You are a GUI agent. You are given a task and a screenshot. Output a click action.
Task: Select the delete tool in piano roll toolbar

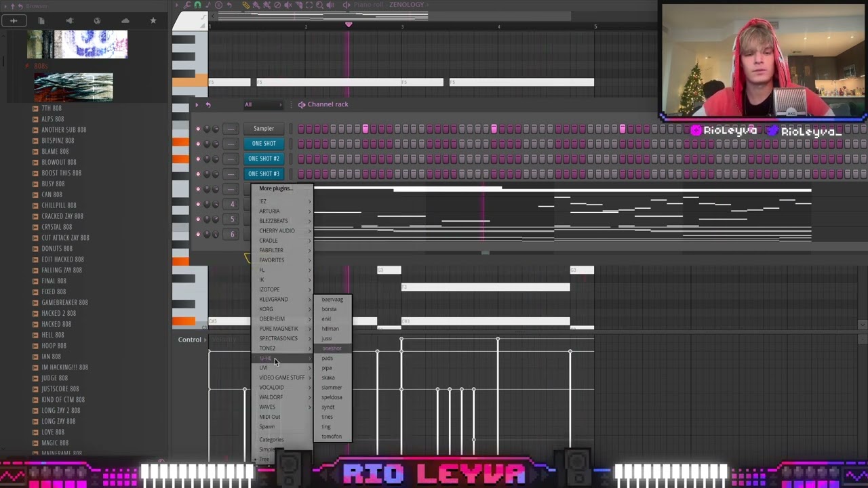pos(277,5)
